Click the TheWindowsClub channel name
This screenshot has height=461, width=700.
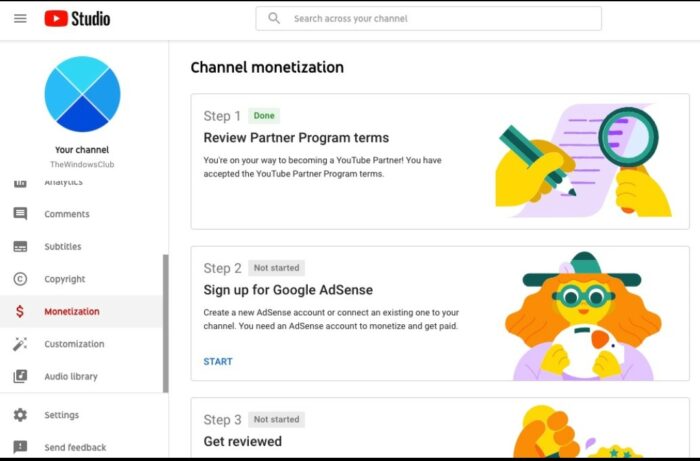[82, 164]
